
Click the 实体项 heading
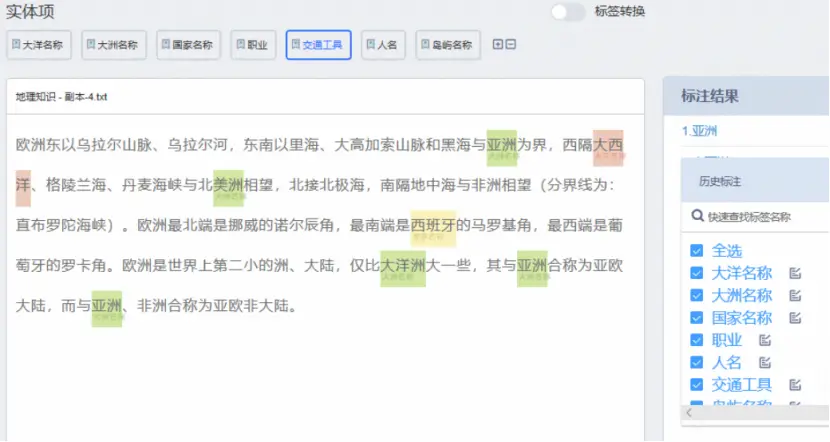[30, 11]
